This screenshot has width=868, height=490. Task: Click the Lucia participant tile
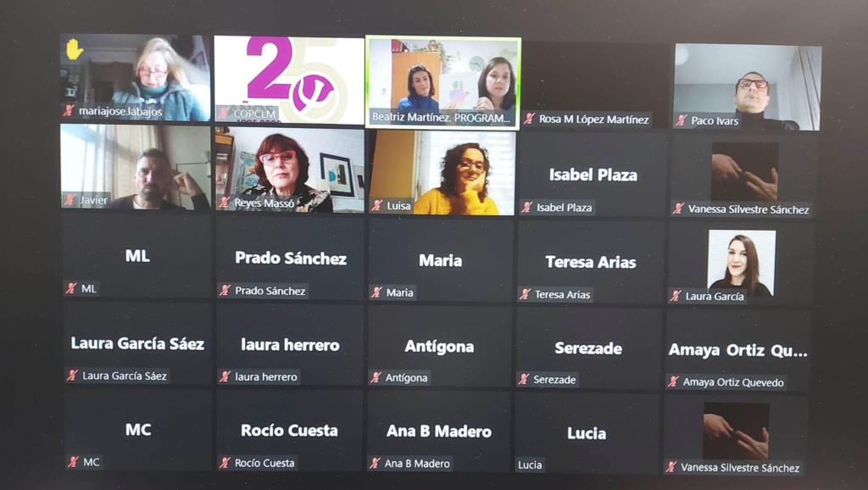587,433
